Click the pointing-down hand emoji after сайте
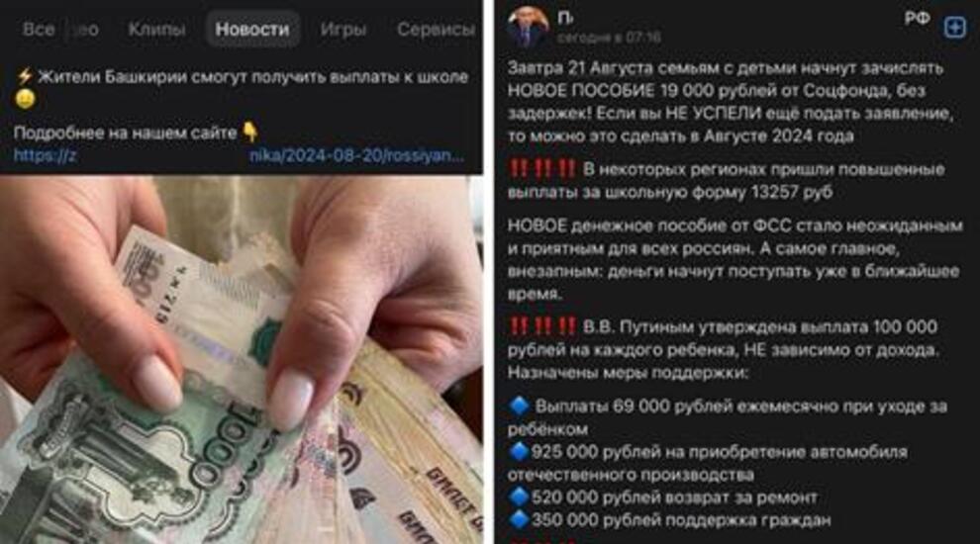Screen dimensions: 980x544 click(x=250, y=132)
